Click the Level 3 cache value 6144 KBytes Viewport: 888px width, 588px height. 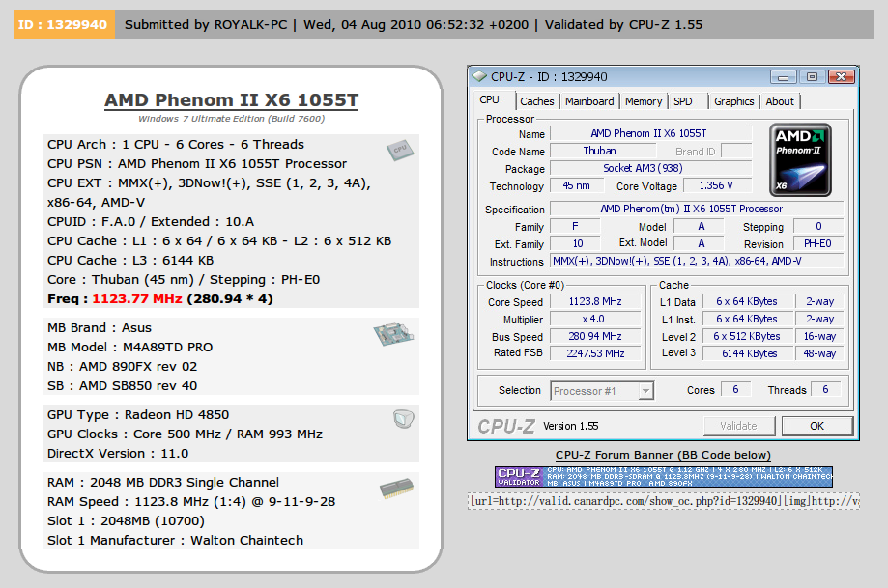point(748,353)
